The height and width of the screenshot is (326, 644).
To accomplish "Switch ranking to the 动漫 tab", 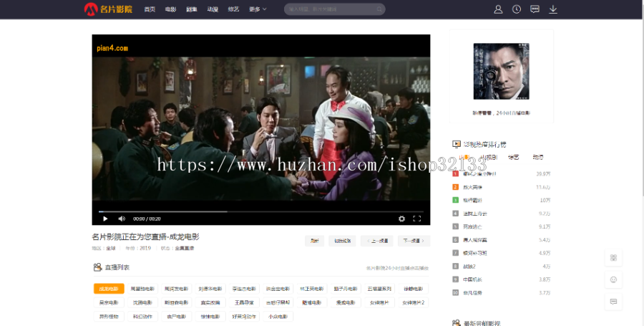I will 538,157.
